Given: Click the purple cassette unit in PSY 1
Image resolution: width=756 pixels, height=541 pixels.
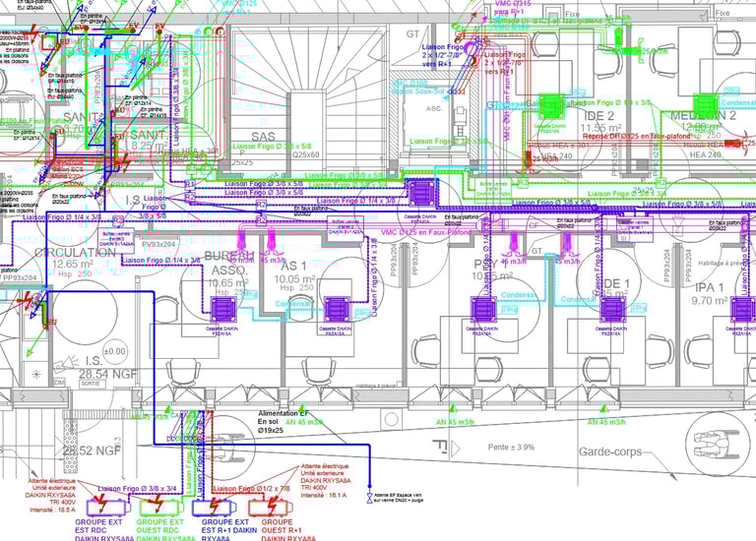Looking at the screenshot, I should (483, 309).
